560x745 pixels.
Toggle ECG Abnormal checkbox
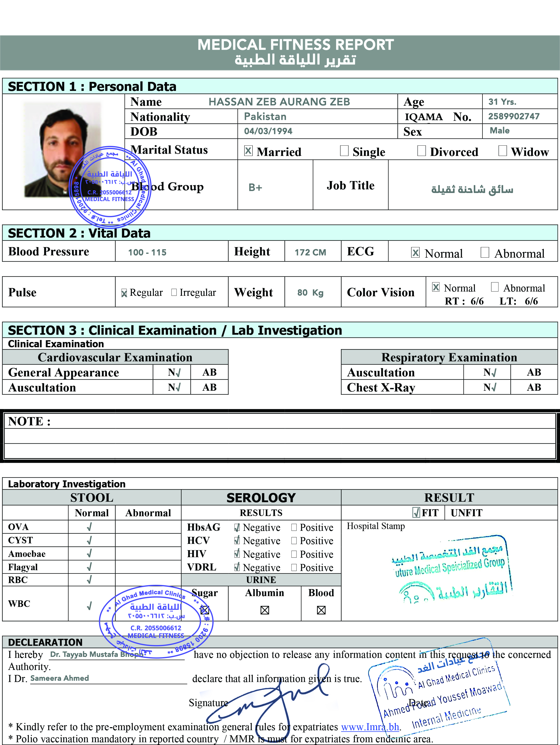click(484, 252)
